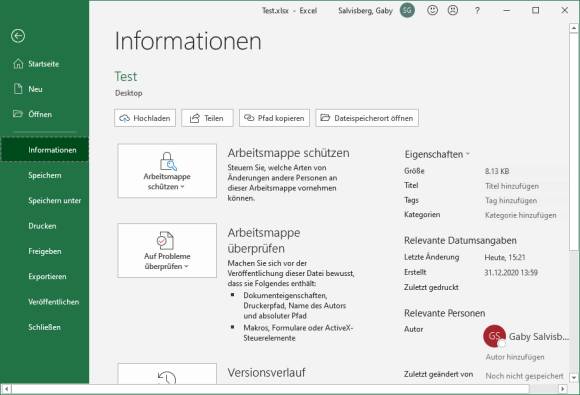
Task: Click the Öffnen folder icon
Action: tap(18, 114)
